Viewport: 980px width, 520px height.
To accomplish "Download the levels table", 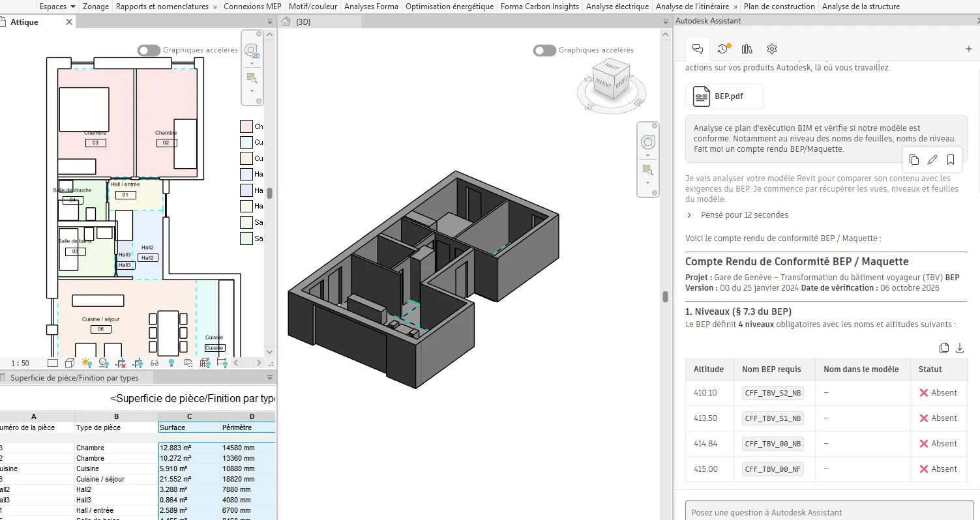I will click(960, 348).
